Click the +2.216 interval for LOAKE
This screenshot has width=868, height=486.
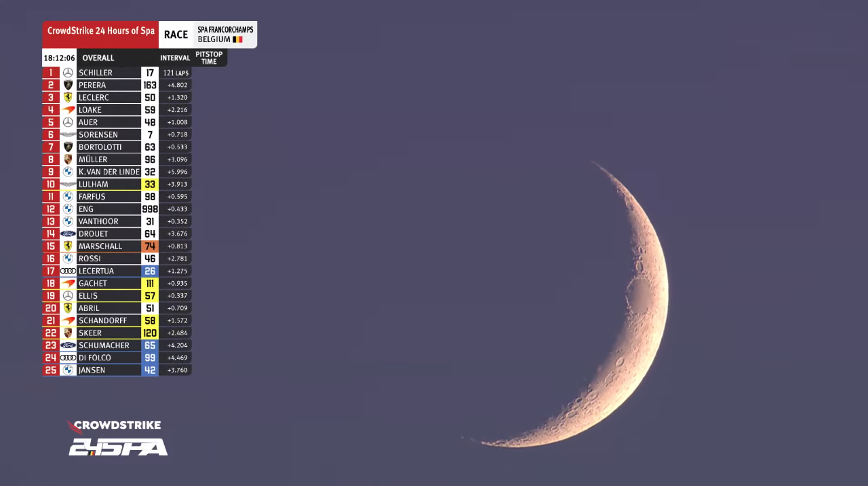click(177, 110)
